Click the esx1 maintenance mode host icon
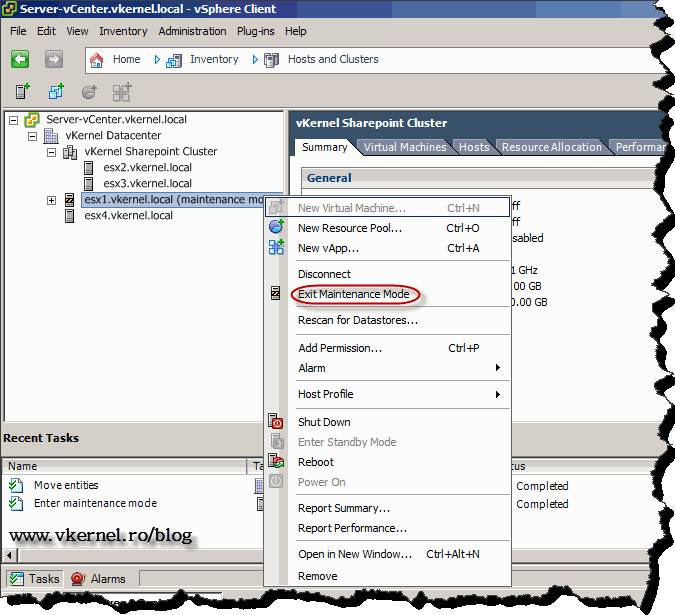Image resolution: width=675 pixels, height=615 pixels. (x=69, y=200)
